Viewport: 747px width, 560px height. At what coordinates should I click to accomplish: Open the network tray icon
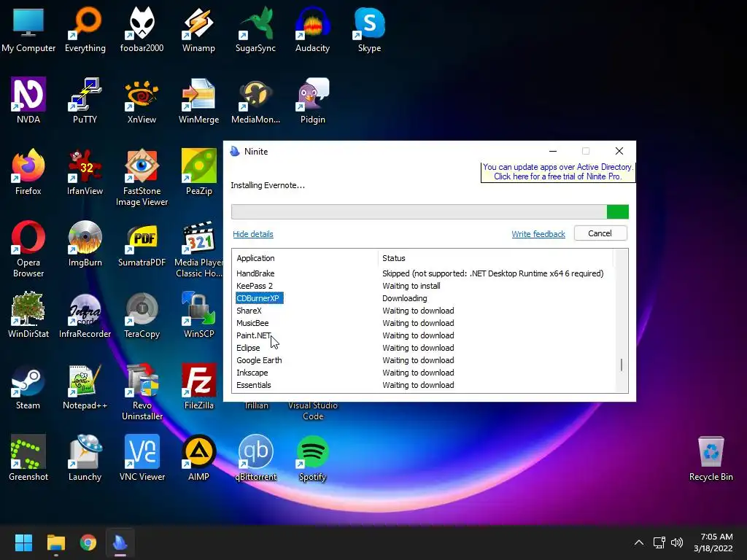(659, 542)
